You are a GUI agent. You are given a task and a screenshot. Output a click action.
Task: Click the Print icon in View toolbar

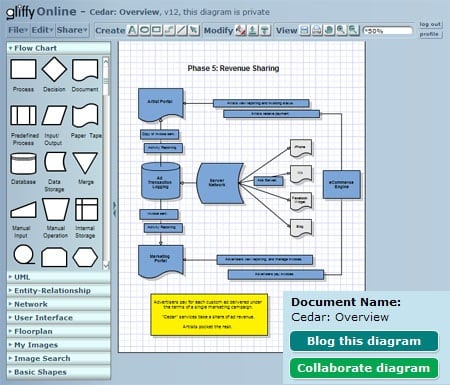click(317, 30)
